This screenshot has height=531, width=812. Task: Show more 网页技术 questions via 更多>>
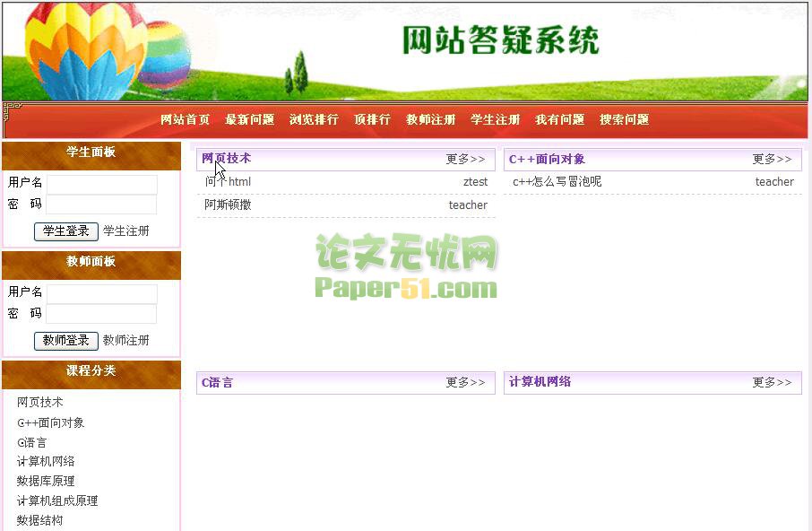pyautogui.click(x=465, y=159)
